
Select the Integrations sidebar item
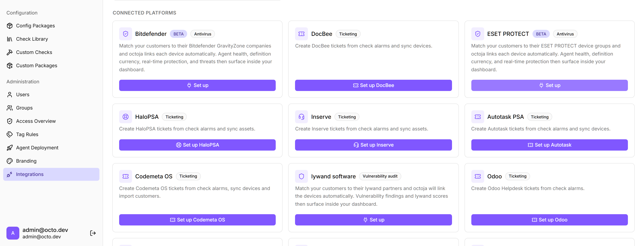pos(51,174)
